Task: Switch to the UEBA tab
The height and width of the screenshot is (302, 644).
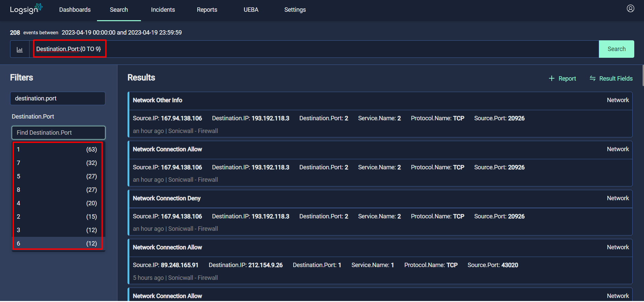Action: click(x=251, y=10)
